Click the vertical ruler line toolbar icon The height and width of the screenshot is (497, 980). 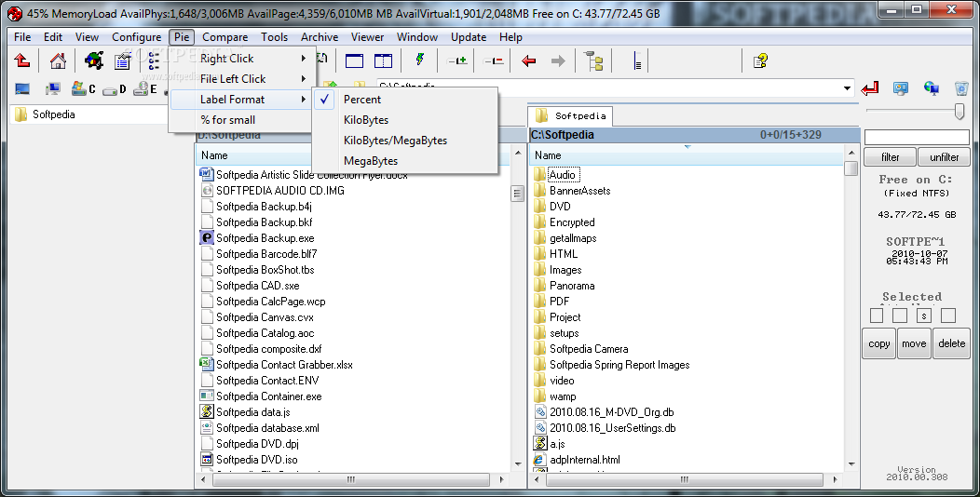click(637, 60)
